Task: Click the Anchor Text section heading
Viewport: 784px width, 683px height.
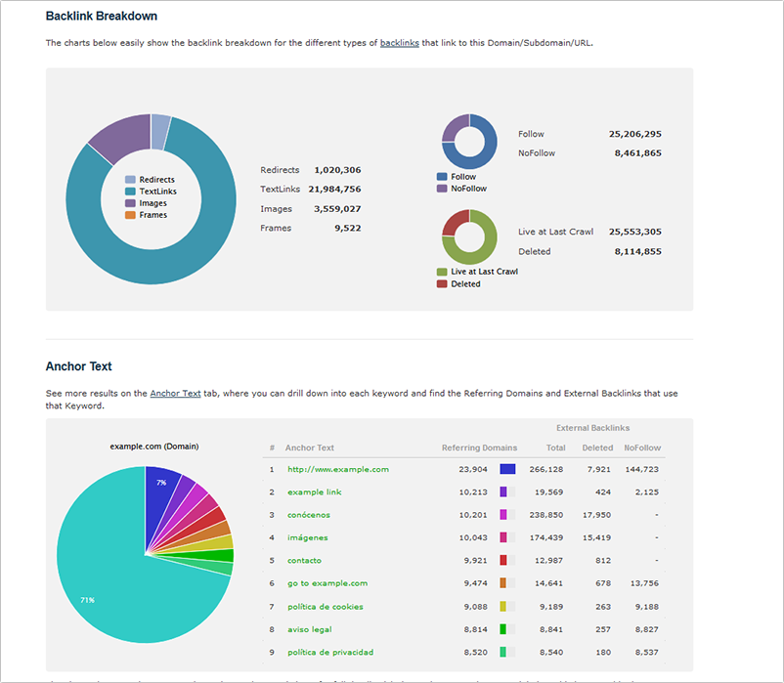Action: click(78, 366)
